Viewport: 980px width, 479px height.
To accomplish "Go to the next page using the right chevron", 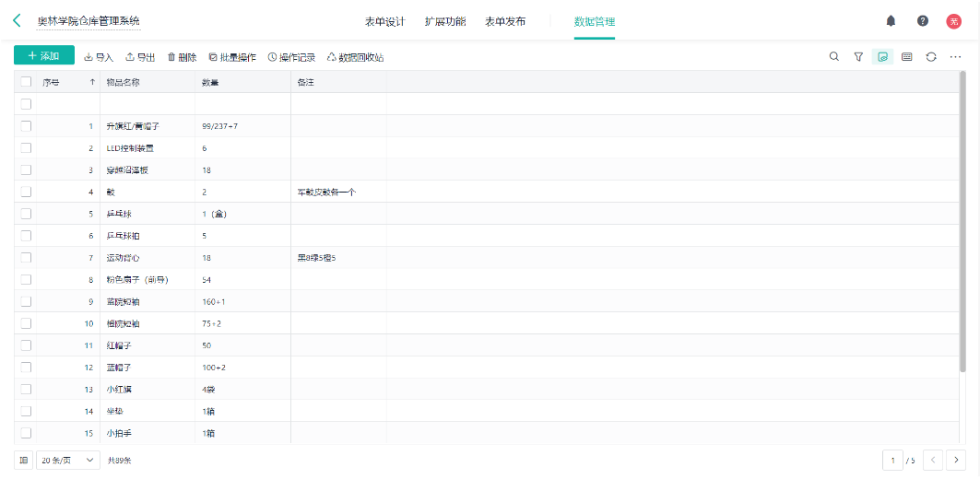I will tap(957, 460).
